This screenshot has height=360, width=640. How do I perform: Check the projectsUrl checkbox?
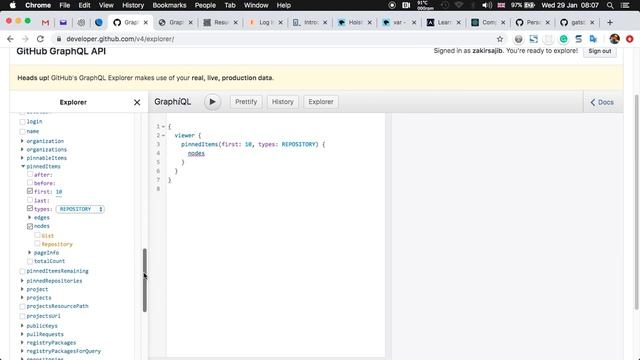point(22,316)
